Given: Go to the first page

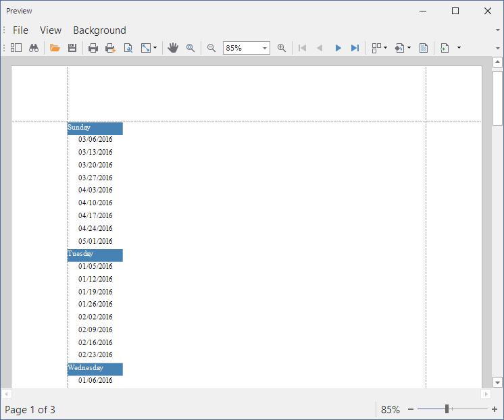Looking at the screenshot, I should [x=302, y=48].
